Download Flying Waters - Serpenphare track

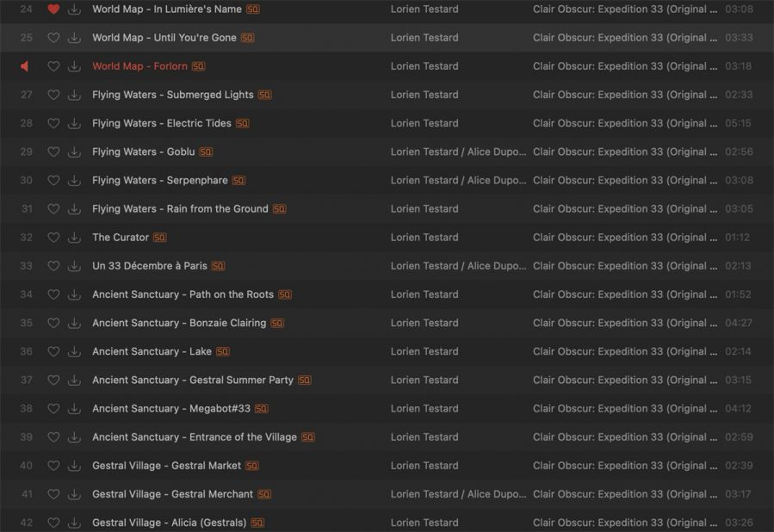coord(74,181)
